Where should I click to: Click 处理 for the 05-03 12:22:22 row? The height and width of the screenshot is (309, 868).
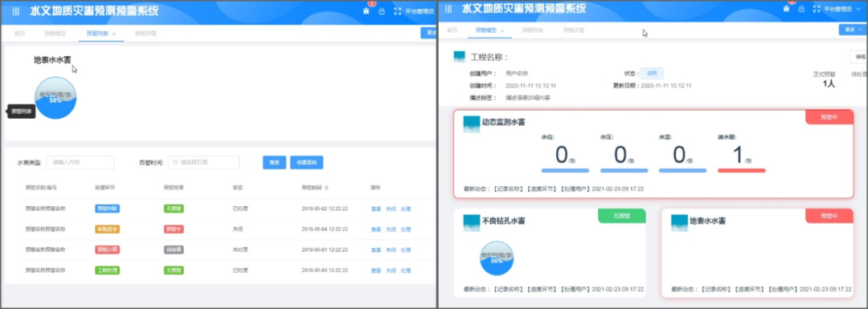pos(406,270)
